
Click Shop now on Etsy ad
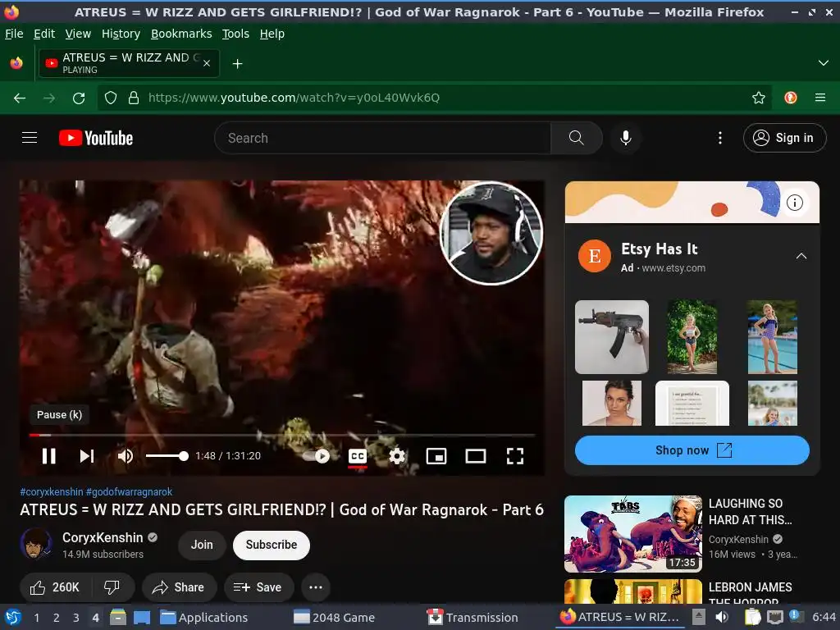tap(692, 450)
